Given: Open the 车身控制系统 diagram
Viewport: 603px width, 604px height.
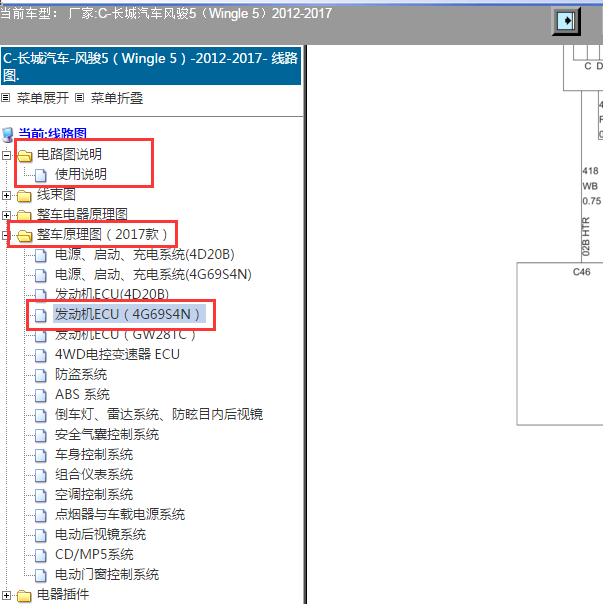Looking at the screenshot, I should (x=94, y=455).
